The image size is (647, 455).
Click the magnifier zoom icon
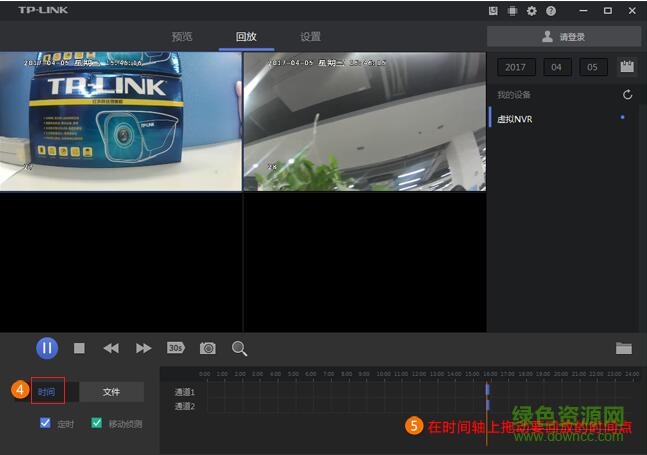[240, 348]
